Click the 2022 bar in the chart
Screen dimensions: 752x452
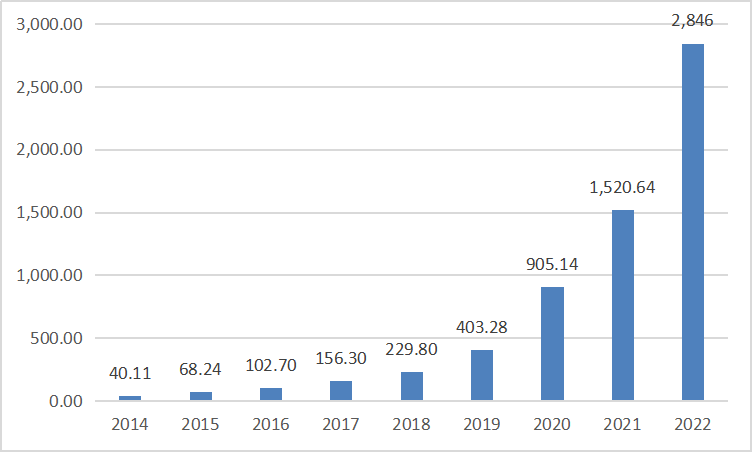[692, 222]
